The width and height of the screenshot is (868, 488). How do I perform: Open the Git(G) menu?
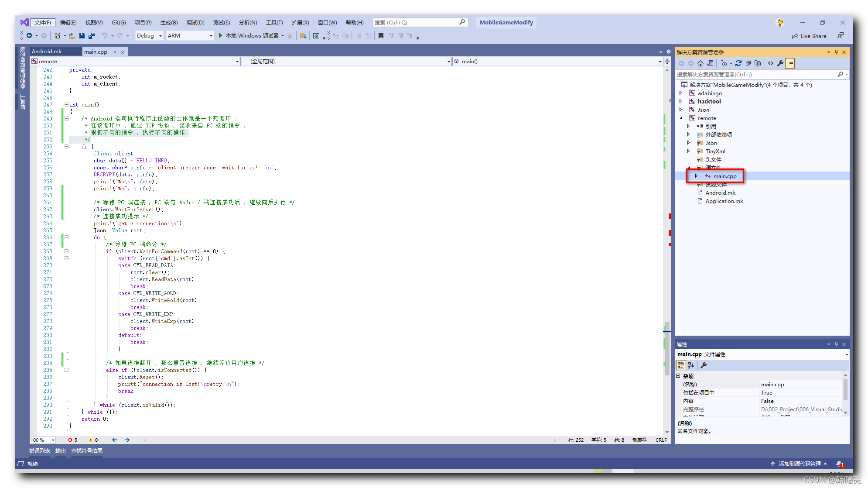119,23
